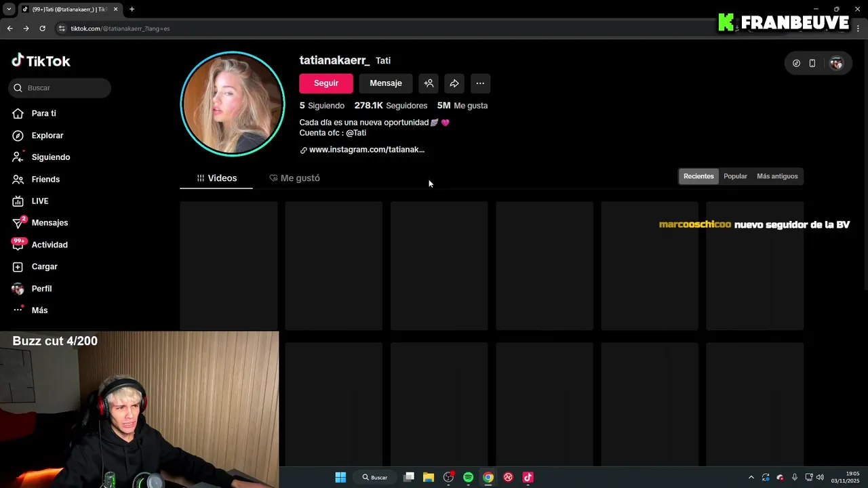Go back in browser history
The width and height of the screenshot is (868, 488).
click(x=9, y=28)
